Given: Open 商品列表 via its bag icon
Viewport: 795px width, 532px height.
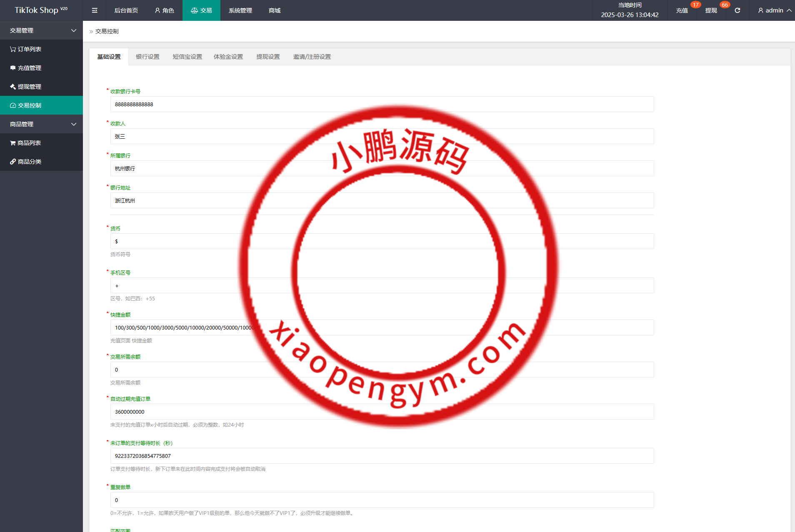Looking at the screenshot, I should [13, 142].
